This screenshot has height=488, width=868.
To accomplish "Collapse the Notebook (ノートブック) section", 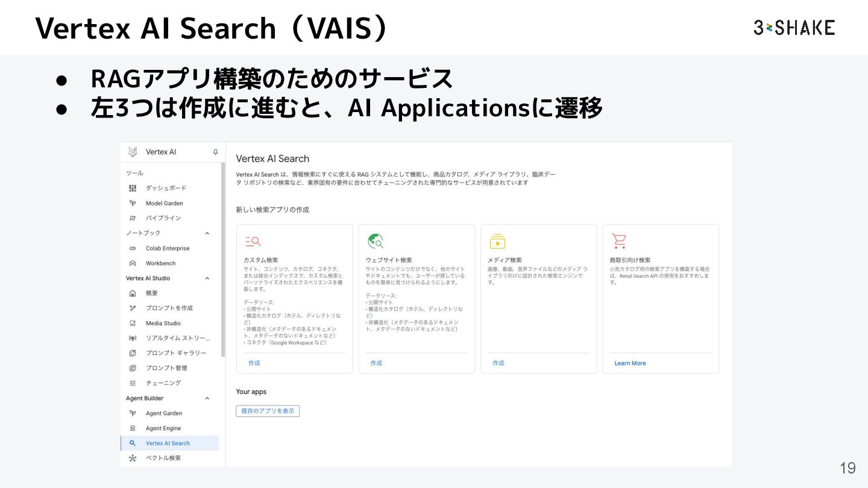I will coord(207,233).
